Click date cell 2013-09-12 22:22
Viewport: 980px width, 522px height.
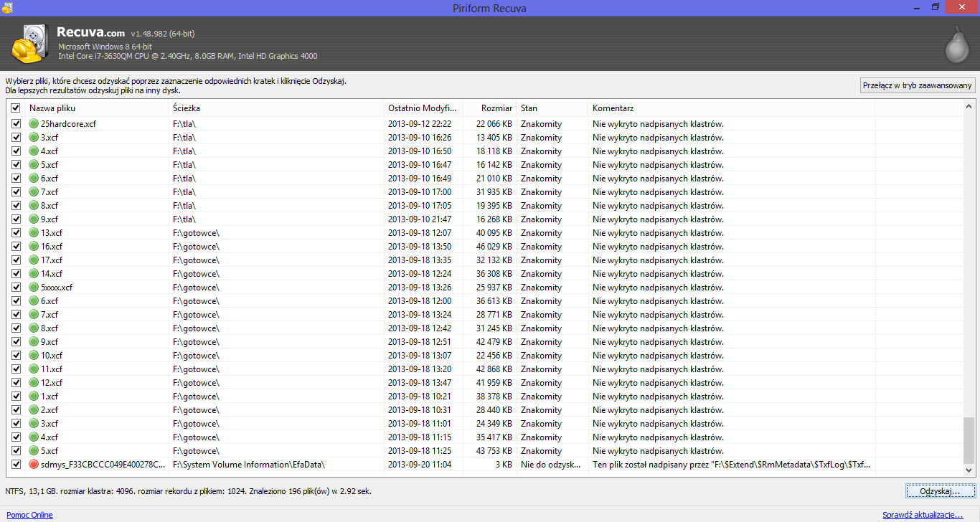tap(420, 124)
